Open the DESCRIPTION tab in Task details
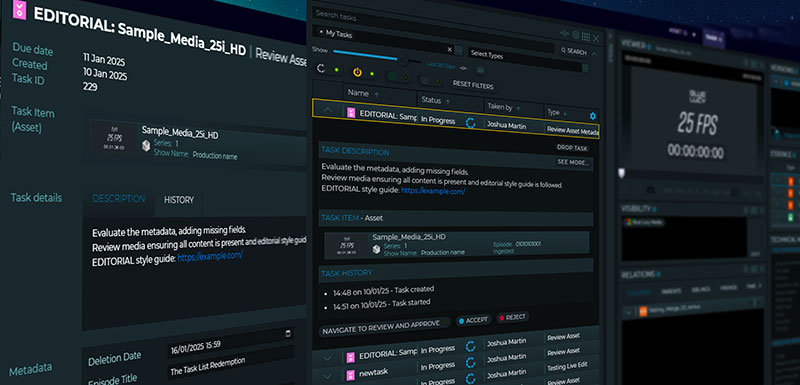 tap(118, 199)
